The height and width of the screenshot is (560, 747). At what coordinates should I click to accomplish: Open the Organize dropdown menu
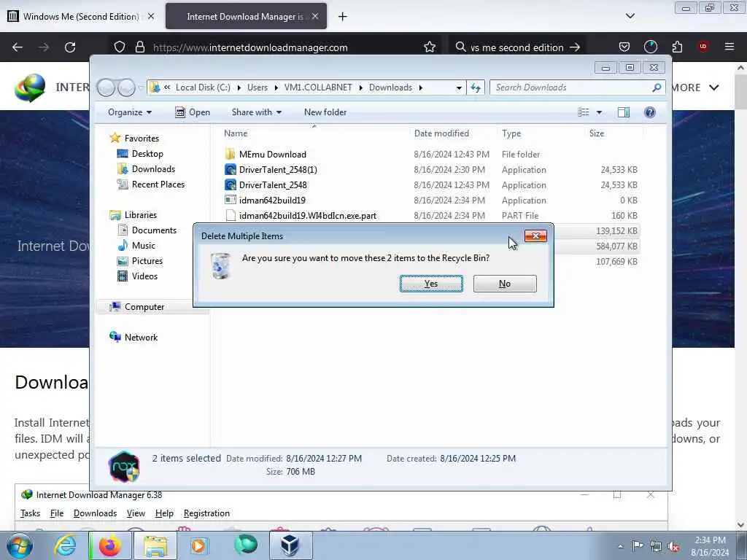pyautogui.click(x=130, y=112)
